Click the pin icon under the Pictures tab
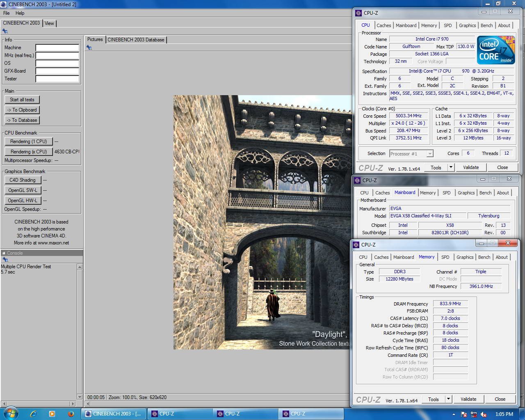Viewport: 525px width, 420px height. coord(89,48)
